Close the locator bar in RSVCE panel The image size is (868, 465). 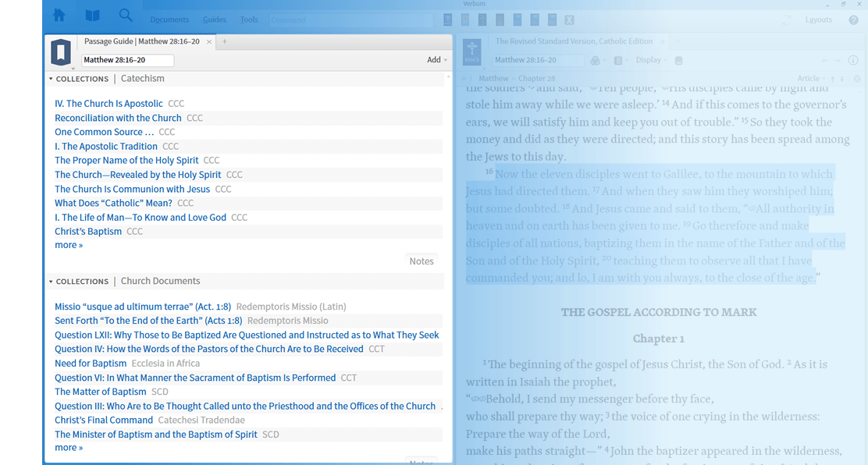coord(857,79)
